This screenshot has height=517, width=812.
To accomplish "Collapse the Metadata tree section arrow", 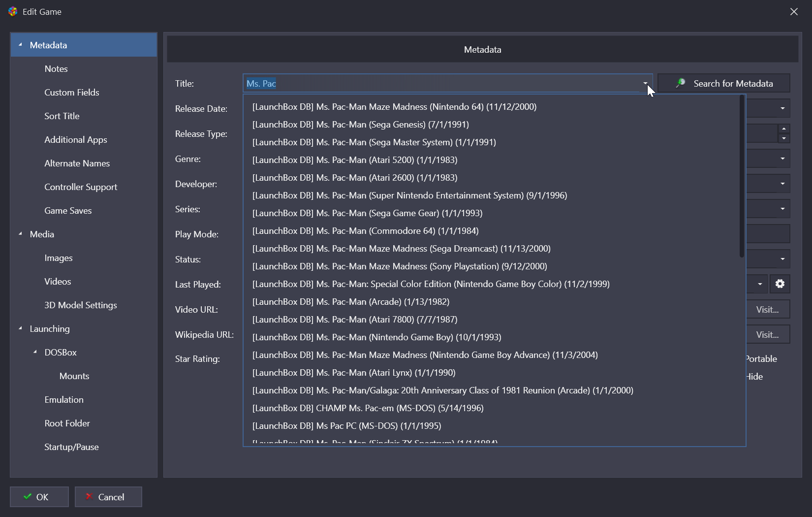I will 20,45.
